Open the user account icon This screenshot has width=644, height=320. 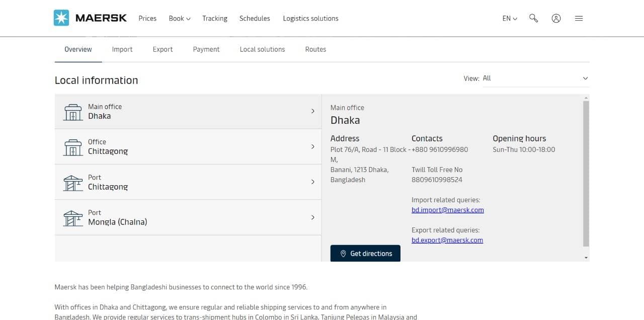[x=556, y=18]
